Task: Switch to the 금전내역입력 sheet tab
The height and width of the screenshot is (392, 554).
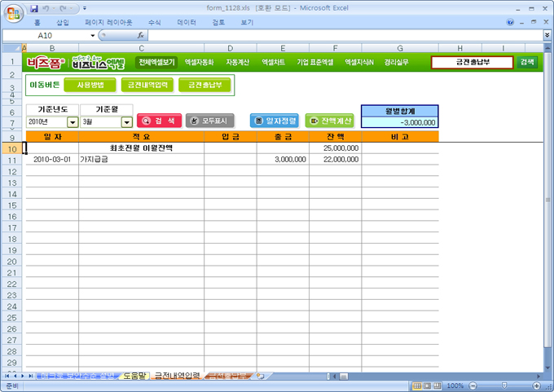Action: click(177, 376)
